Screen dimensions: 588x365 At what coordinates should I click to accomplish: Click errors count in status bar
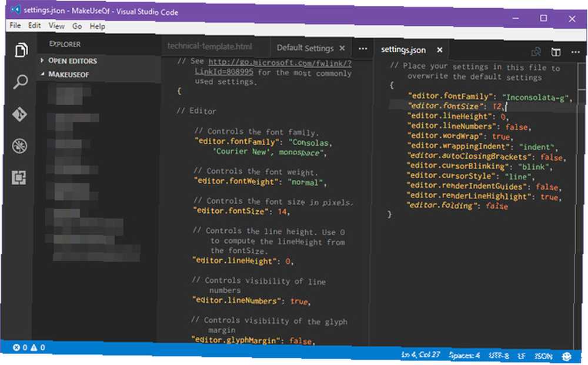click(x=20, y=347)
